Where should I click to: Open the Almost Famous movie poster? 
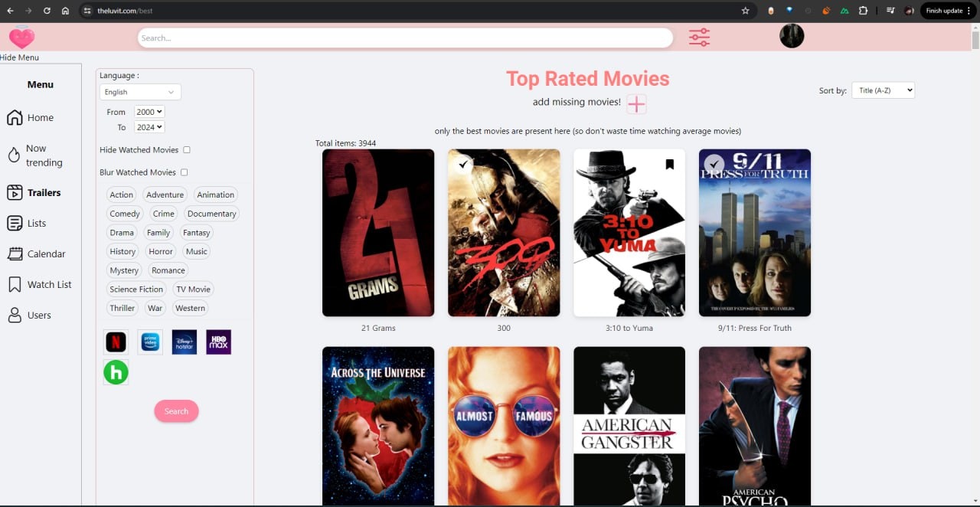pyautogui.click(x=504, y=426)
